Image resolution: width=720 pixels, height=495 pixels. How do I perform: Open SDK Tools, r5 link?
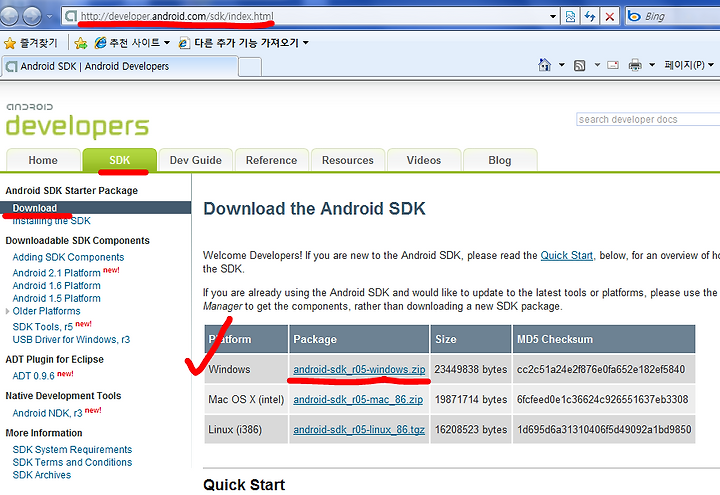43,327
